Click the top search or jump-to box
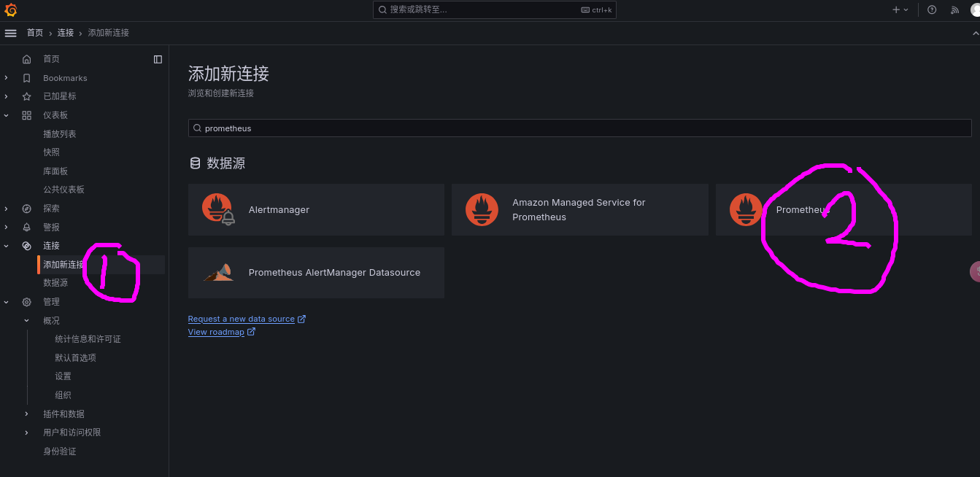The image size is (980, 477). click(x=495, y=10)
